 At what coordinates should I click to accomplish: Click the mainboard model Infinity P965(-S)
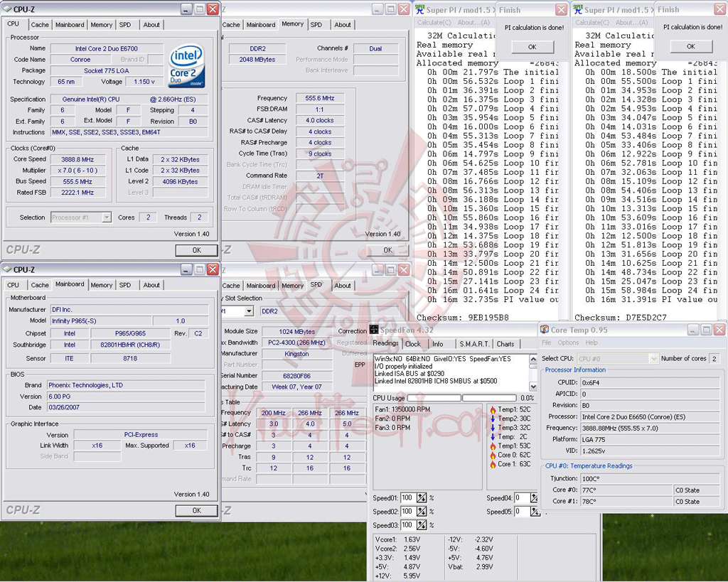pyautogui.click(x=100, y=320)
